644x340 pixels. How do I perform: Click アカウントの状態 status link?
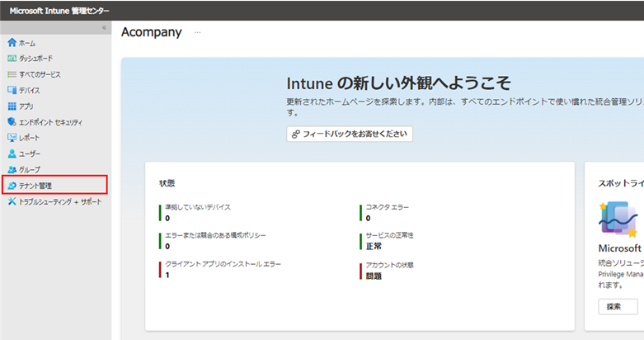point(389,265)
